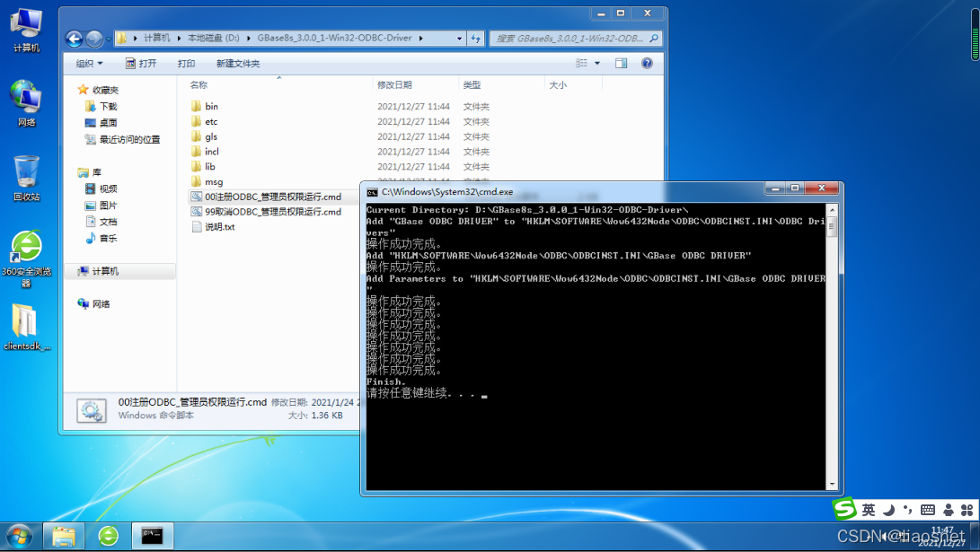Viewport: 980px width, 552px height.
Task: Select 库 in navigation pane
Action: (89, 172)
